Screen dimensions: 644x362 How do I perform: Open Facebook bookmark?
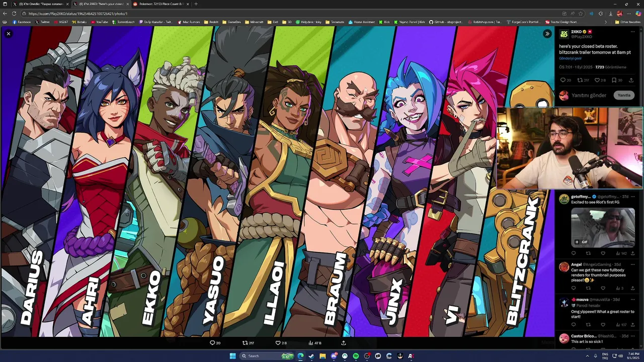21,22
